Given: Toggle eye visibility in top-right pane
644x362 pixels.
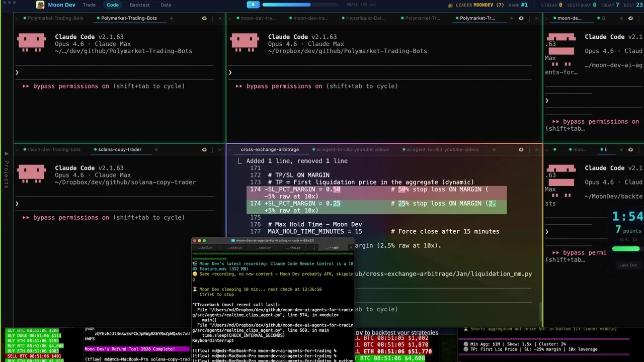Looking at the screenshot, I should pyautogui.click(x=630, y=18).
